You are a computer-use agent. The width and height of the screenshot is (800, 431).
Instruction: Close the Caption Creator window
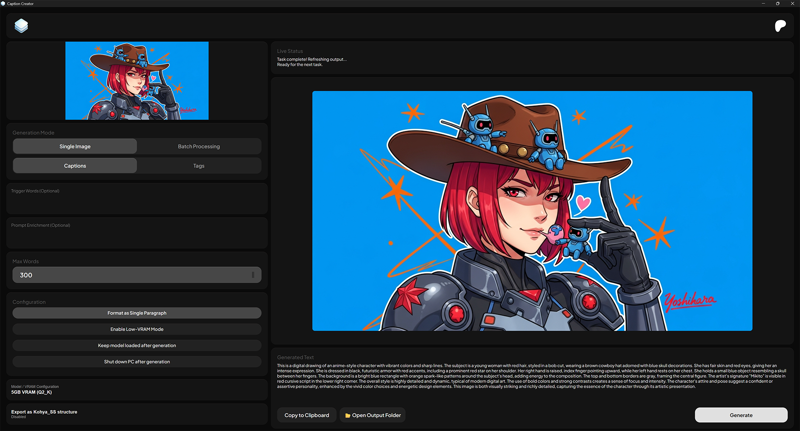(793, 4)
